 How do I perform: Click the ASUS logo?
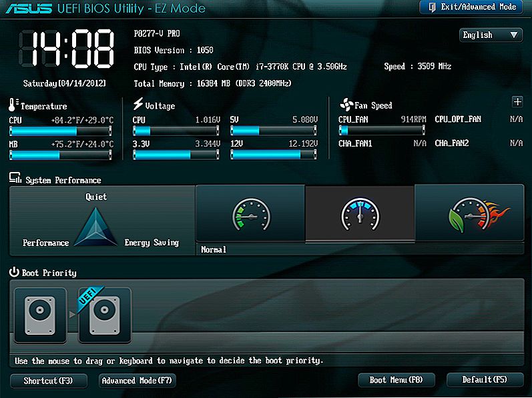[29, 8]
